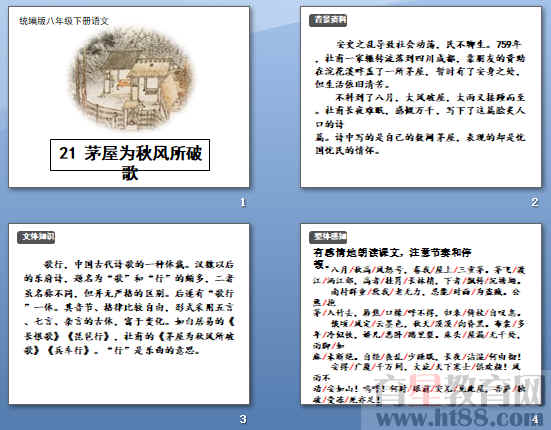Screen dimensions: 551x430
Task: Click the dark gray tag badge on slide 4
Action: [x=328, y=237]
